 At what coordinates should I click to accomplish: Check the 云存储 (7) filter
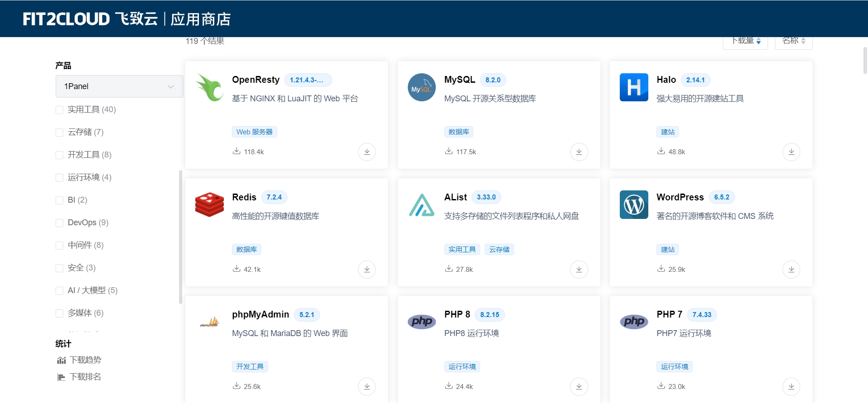(59, 133)
